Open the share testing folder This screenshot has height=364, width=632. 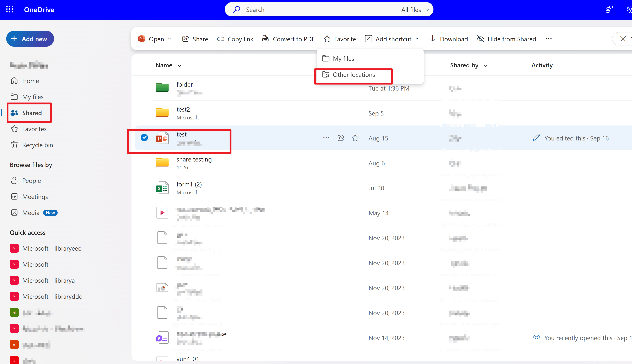click(x=194, y=159)
